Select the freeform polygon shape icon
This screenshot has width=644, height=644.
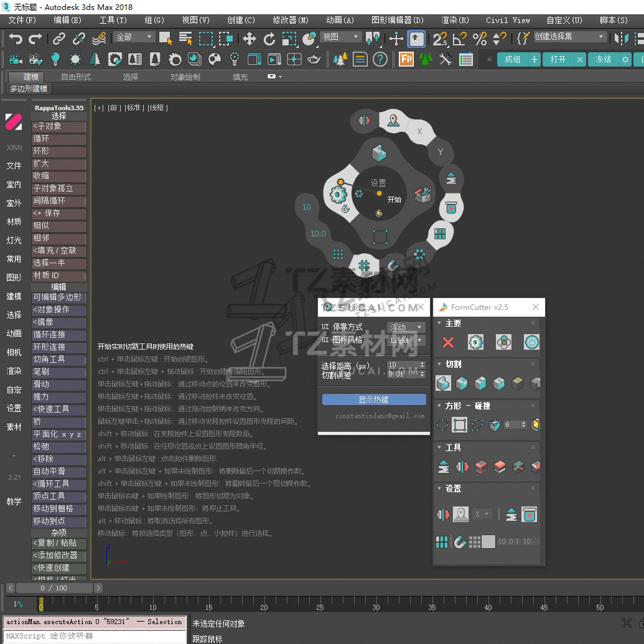click(x=477, y=425)
